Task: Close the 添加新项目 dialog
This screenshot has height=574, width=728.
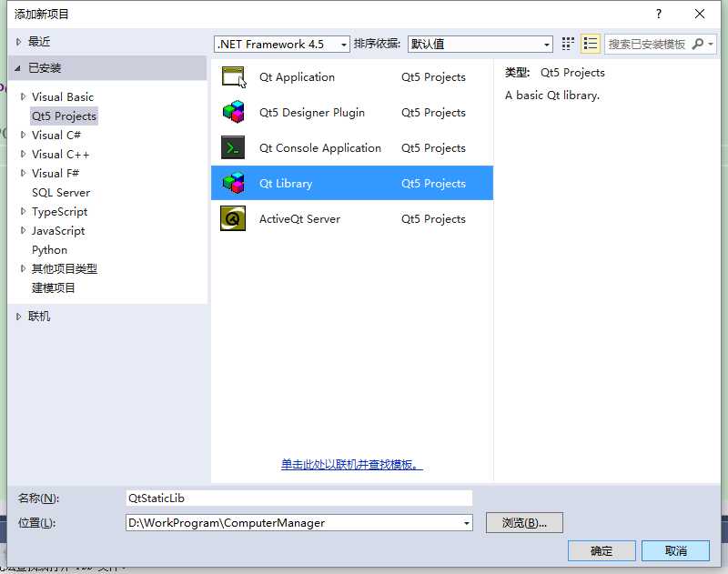Action: [x=700, y=14]
